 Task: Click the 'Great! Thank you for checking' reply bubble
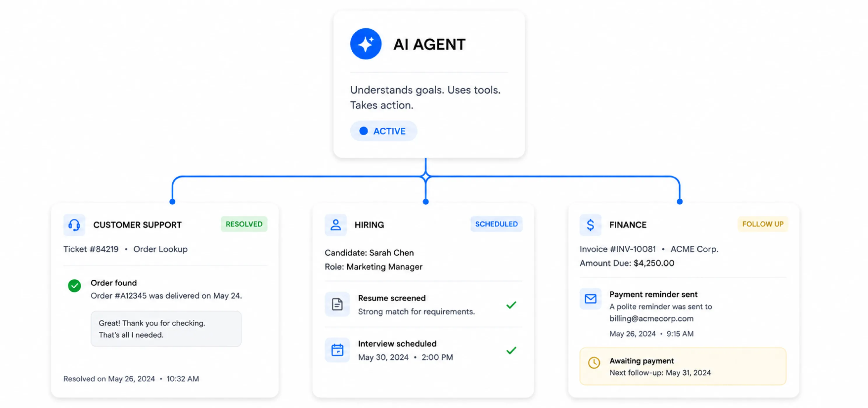(166, 328)
